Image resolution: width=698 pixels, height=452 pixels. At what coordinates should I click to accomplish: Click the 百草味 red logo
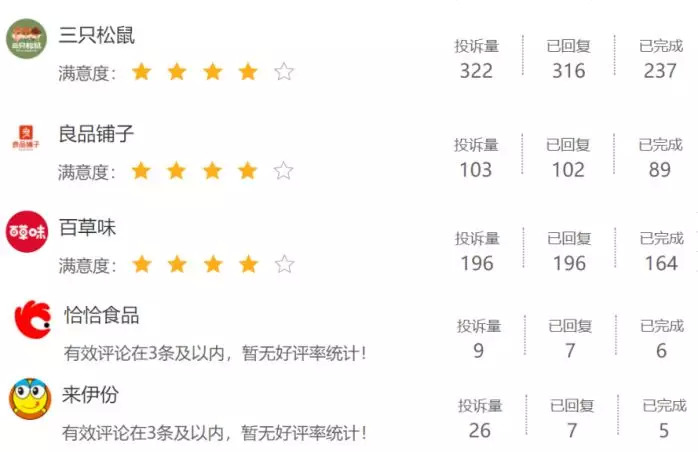point(26,231)
